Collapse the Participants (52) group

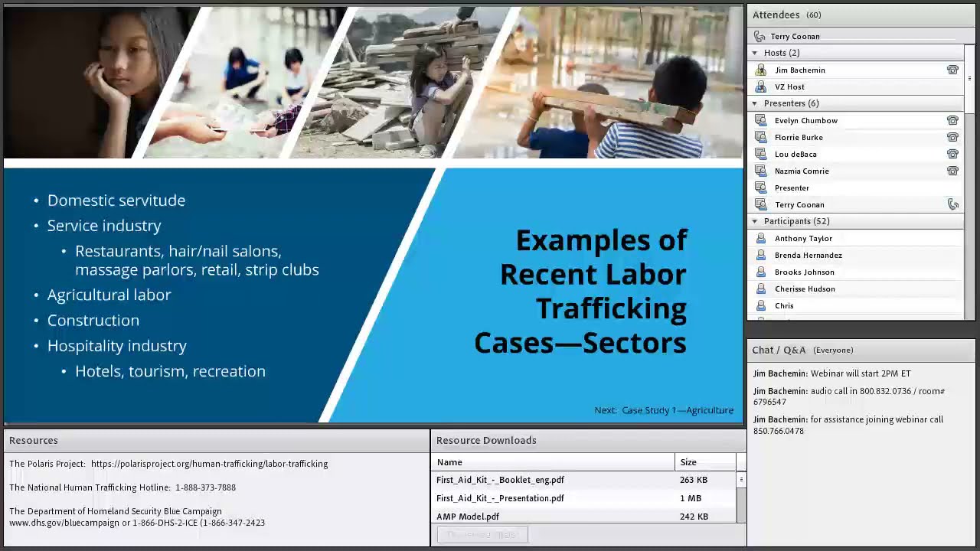click(x=755, y=221)
